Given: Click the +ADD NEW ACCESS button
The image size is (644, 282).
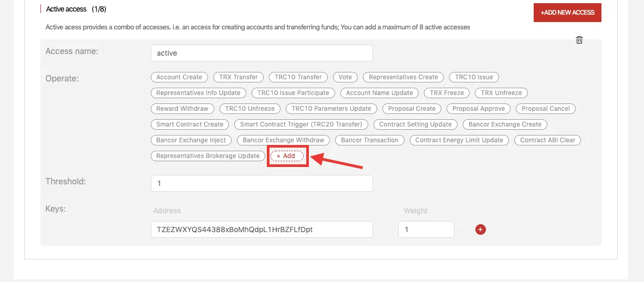Looking at the screenshot, I should click(x=567, y=13).
